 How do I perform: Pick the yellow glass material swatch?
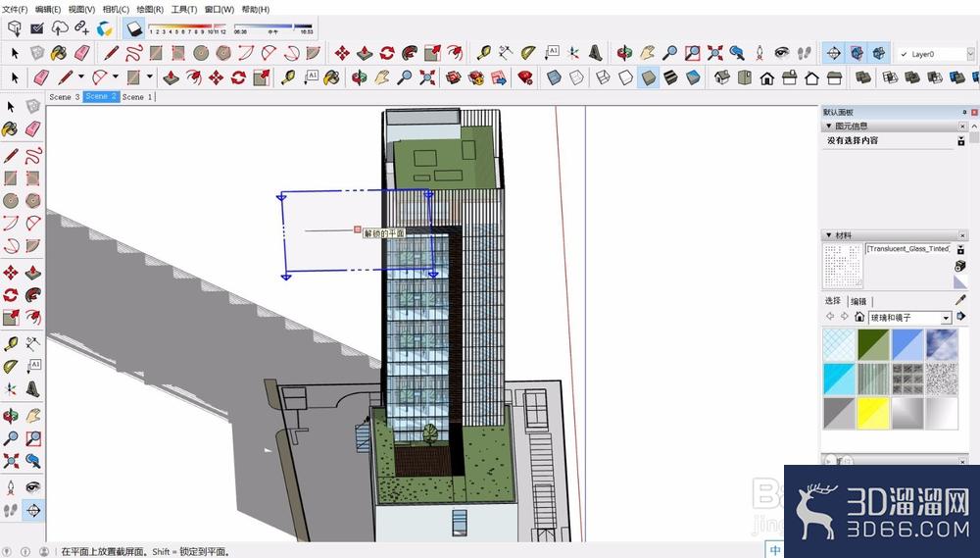click(872, 414)
